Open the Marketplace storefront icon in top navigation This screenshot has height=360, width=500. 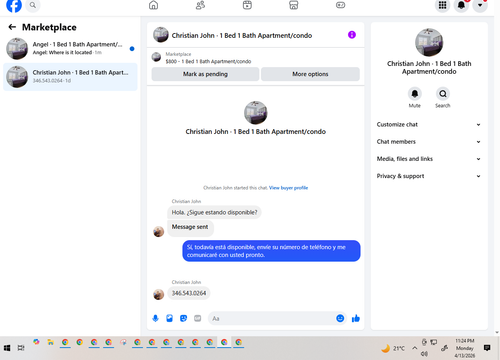[x=294, y=5]
